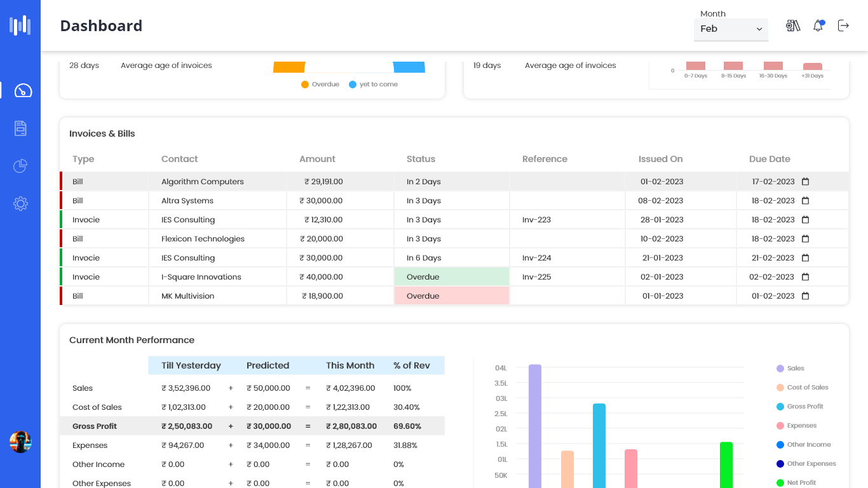This screenshot has height=488, width=868.
Task: Click the purple Sales bar in chart
Action: pos(535,426)
